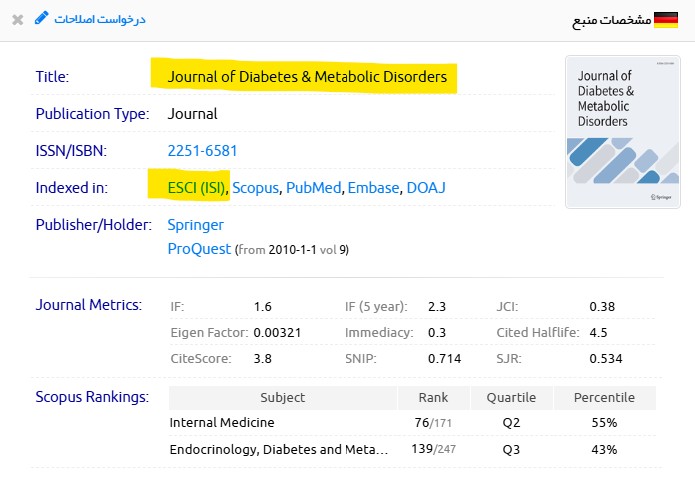Click the ProQuest holder link
The width and height of the screenshot is (695, 485).
point(199,248)
